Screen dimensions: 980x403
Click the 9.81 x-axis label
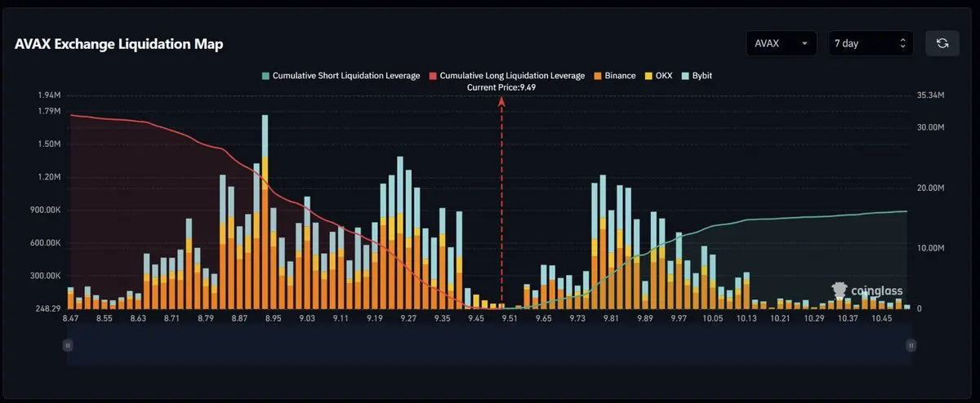coord(612,319)
